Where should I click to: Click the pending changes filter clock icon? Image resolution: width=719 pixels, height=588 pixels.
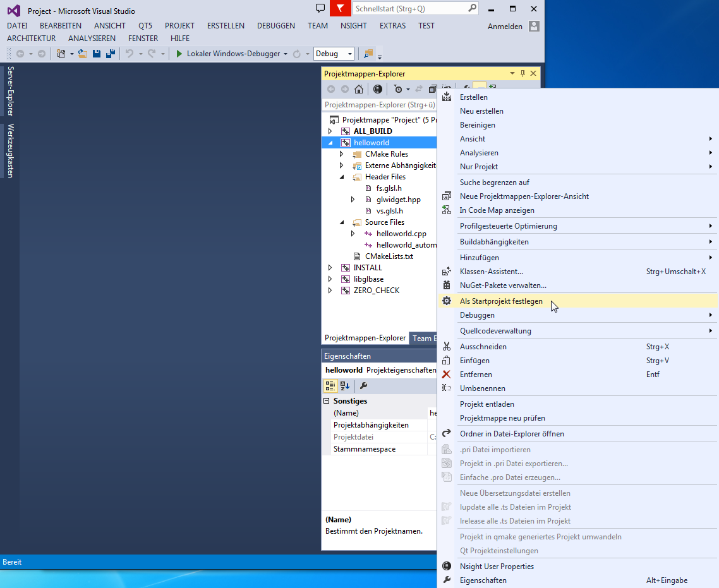click(398, 89)
